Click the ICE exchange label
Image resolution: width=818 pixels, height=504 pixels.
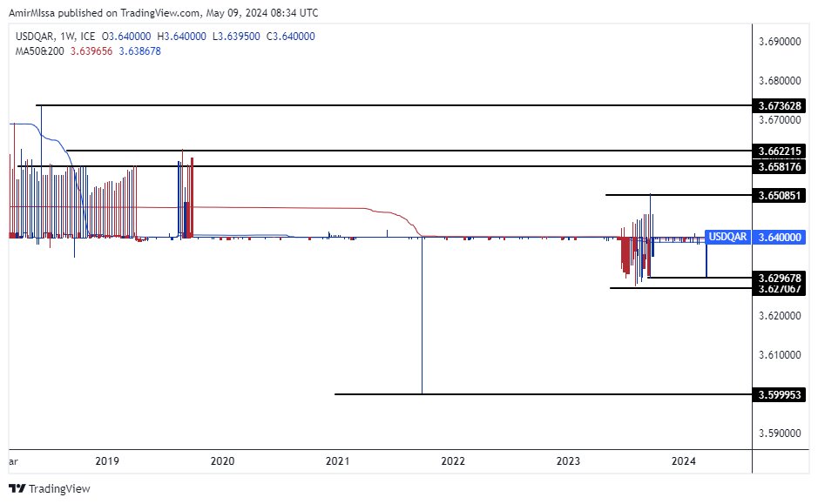[88, 37]
